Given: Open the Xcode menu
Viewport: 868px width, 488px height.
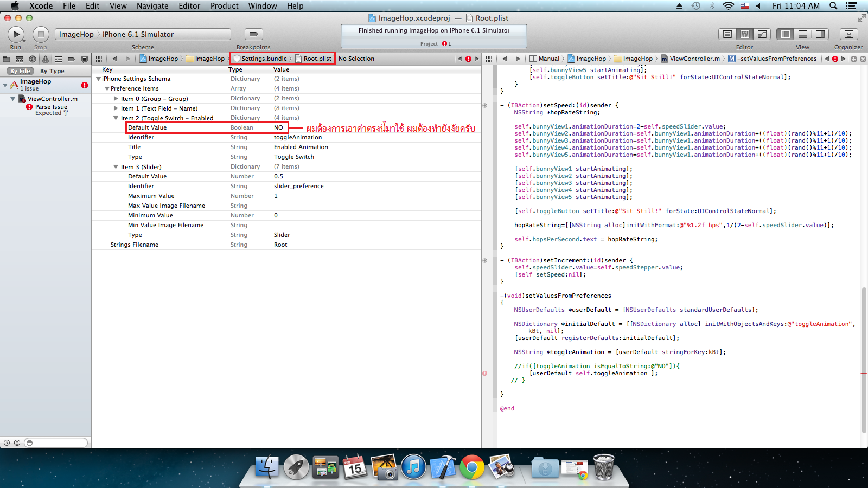Looking at the screenshot, I should (x=41, y=5).
